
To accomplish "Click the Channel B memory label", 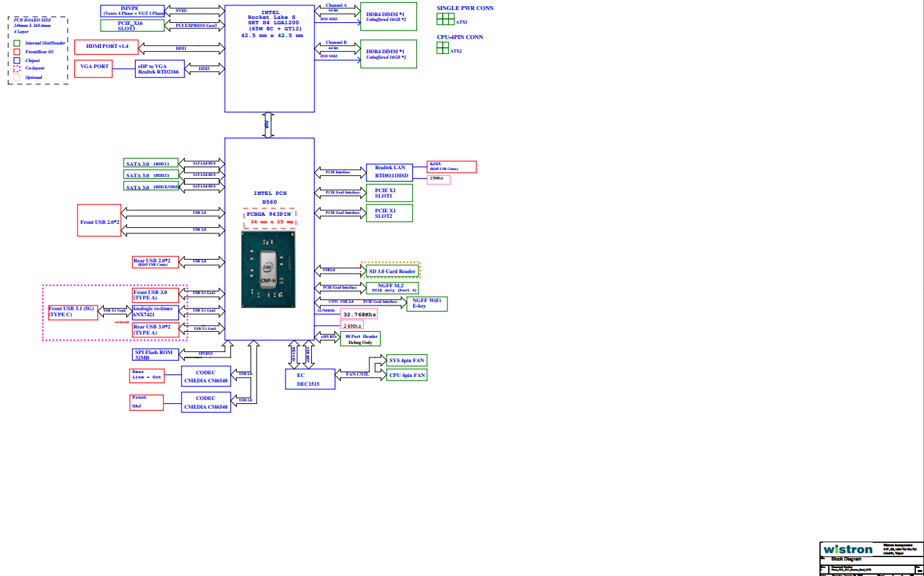I will point(336,42).
